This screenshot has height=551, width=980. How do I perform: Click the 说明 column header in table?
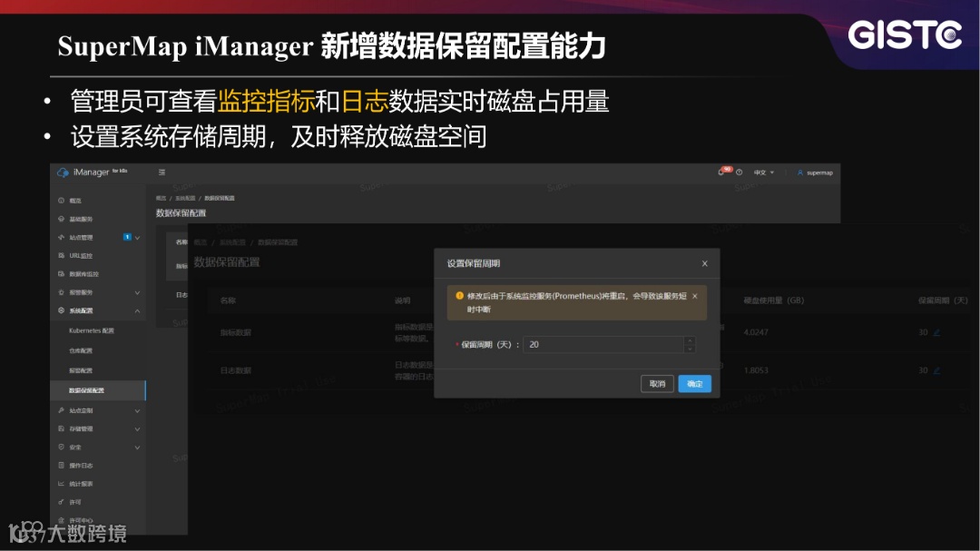pos(403,300)
